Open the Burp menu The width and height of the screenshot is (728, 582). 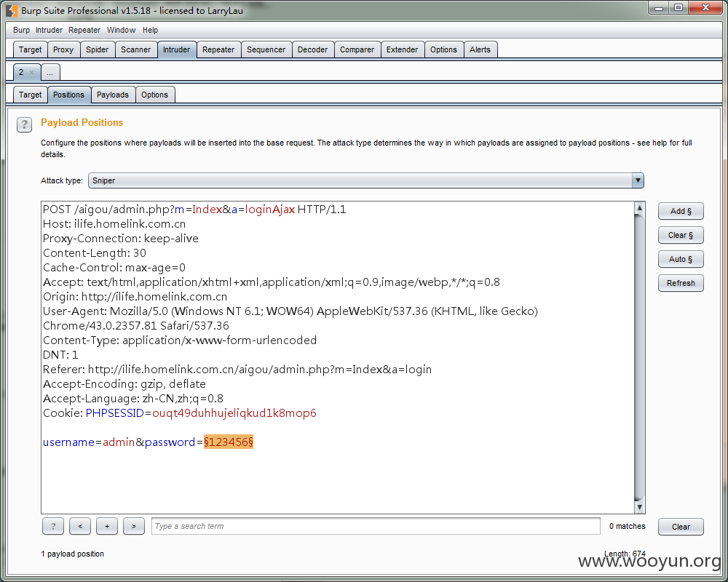coord(21,30)
